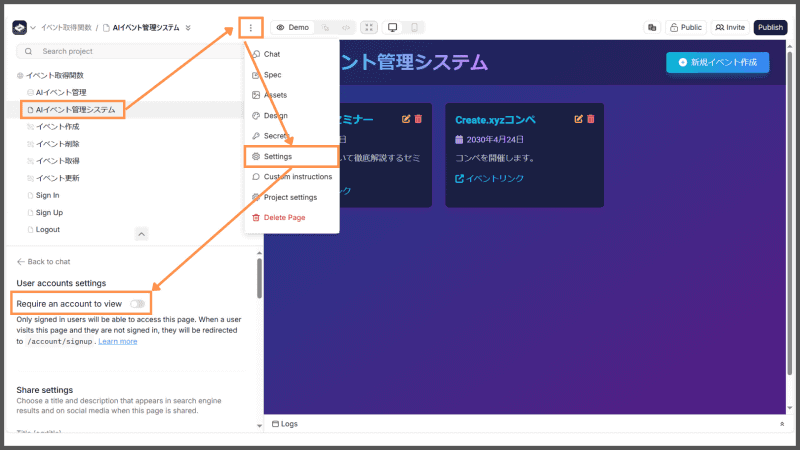Open the three-dot page options menu
The image size is (800, 450).
coord(251,28)
